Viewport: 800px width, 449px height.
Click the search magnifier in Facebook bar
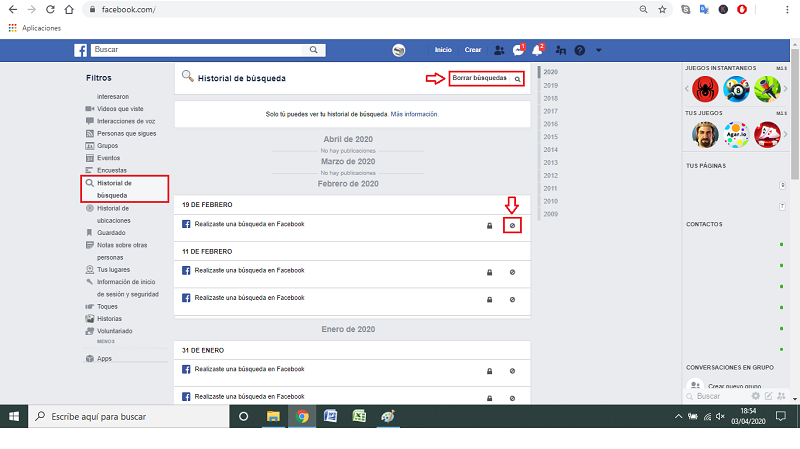[x=314, y=49]
